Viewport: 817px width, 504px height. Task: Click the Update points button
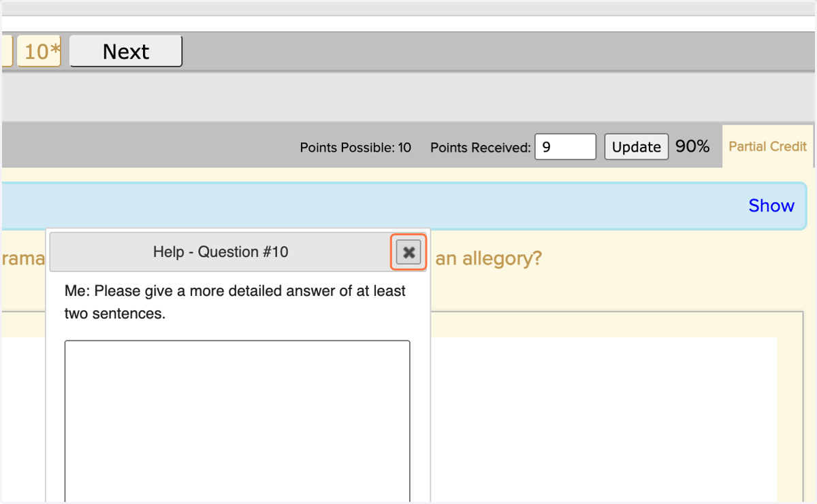pos(636,147)
